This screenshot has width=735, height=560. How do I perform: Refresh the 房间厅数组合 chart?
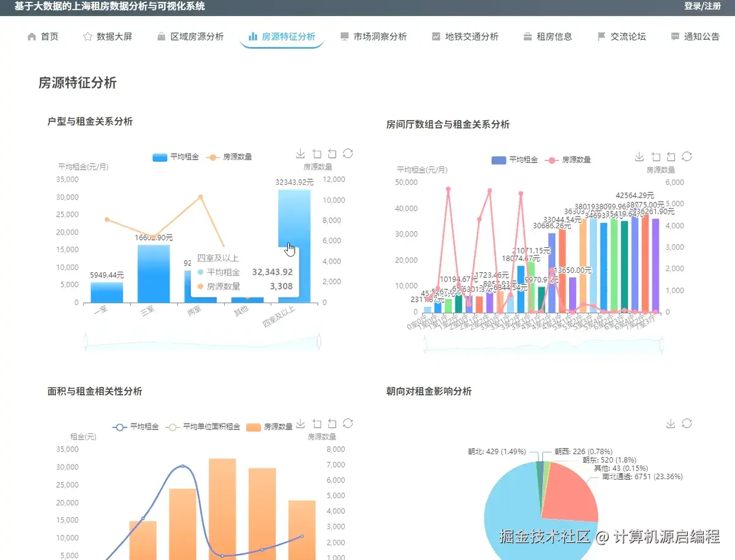[x=687, y=157]
